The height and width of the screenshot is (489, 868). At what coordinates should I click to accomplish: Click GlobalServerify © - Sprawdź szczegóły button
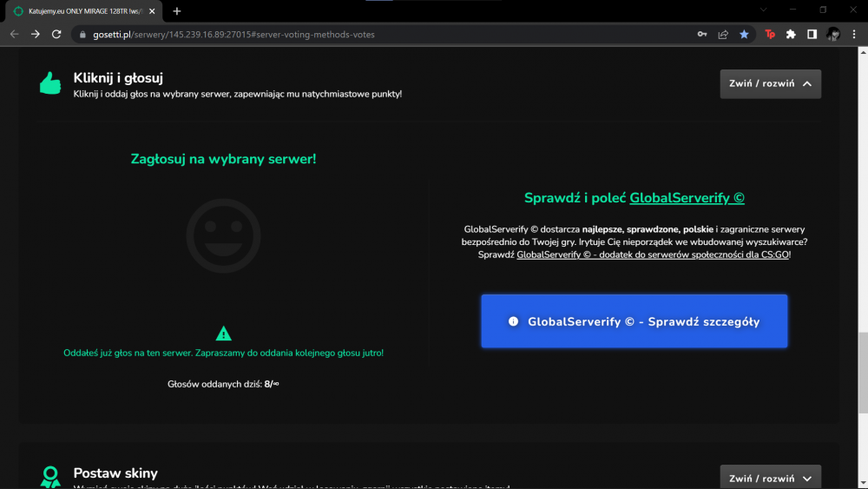tap(634, 321)
